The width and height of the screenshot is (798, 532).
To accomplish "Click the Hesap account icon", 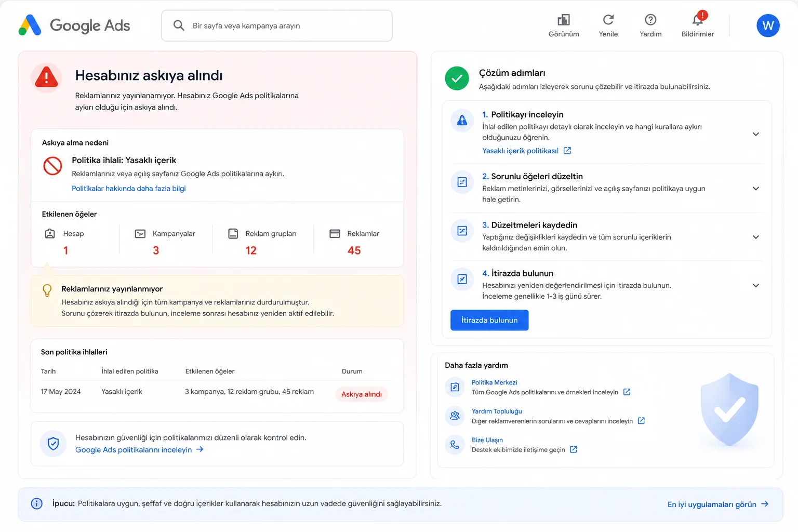I will click(x=50, y=234).
